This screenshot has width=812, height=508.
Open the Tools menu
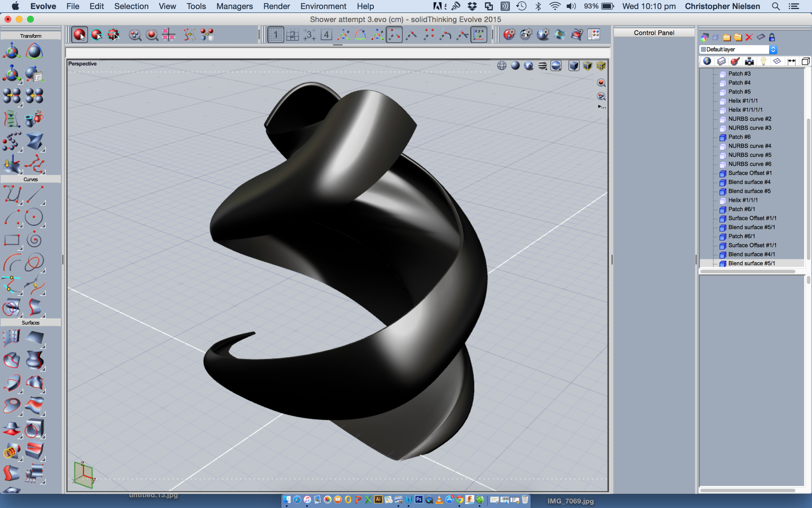point(196,6)
